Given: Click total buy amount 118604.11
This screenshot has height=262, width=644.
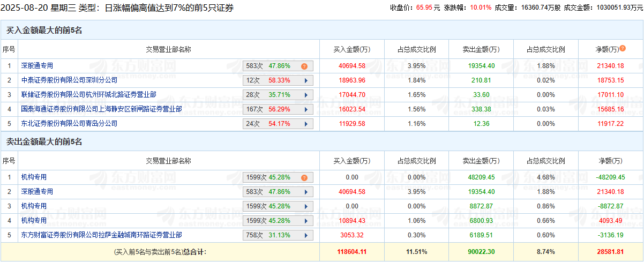Looking at the screenshot, I should [352, 251].
